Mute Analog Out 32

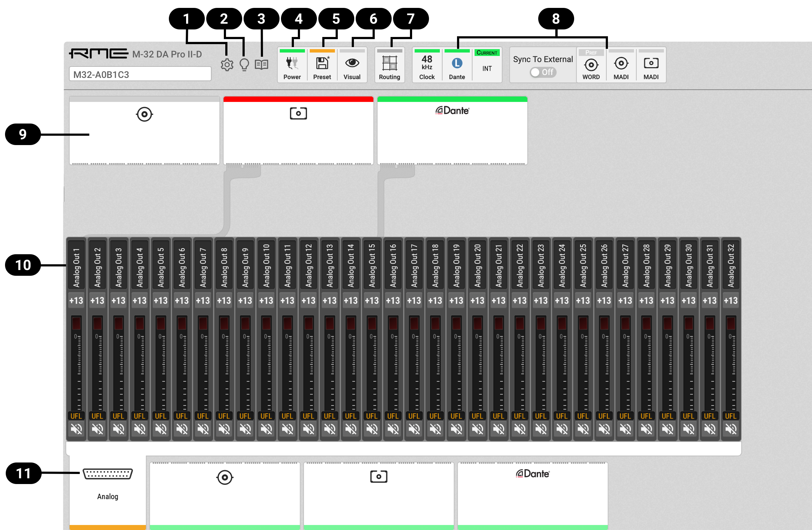coord(731,429)
